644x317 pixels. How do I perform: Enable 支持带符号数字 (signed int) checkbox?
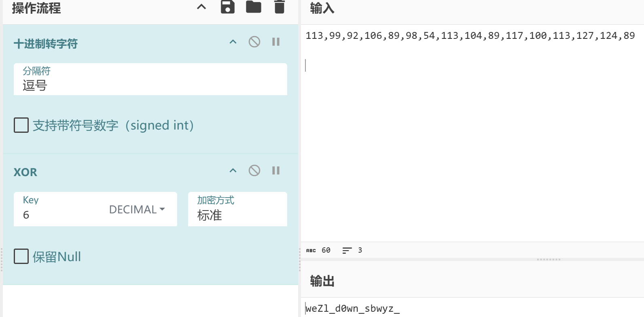click(x=21, y=125)
